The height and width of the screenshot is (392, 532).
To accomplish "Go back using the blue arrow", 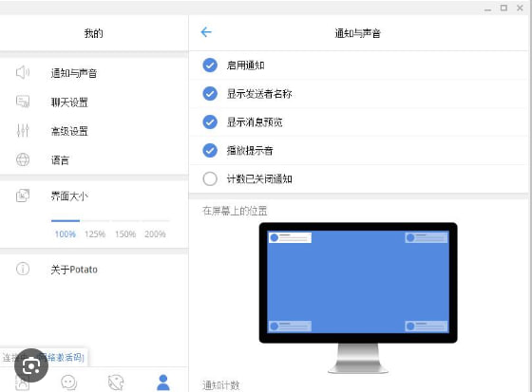I will [x=206, y=32].
